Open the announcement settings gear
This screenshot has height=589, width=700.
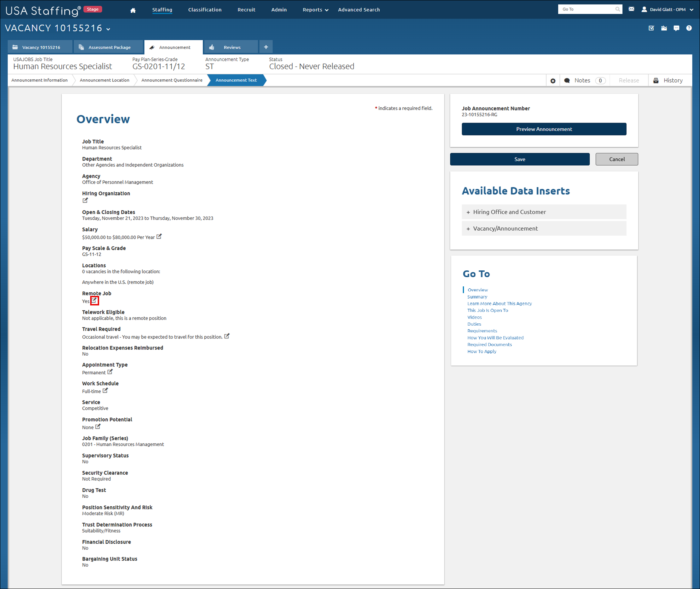pyautogui.click(x=553, y=80)
